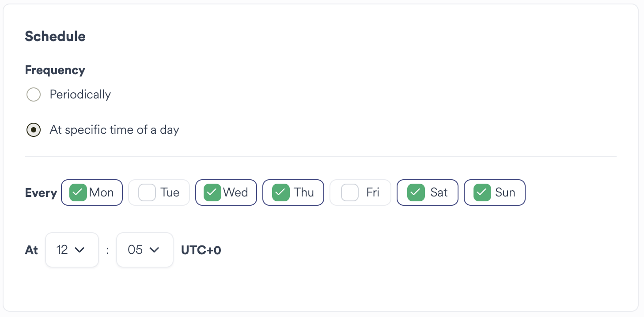This screenshot has height=317, width=644.
Task: Select the Periodically frequency option
Action: coord(34,94)
